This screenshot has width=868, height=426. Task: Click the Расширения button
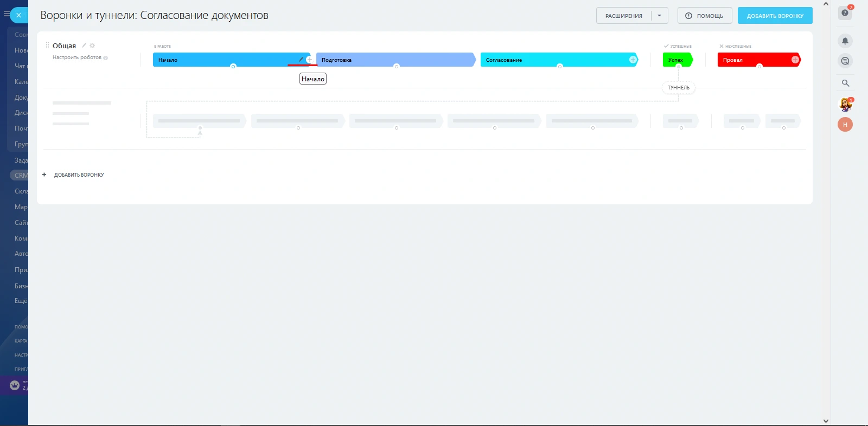pyautogui.click(x=623, y=16)
